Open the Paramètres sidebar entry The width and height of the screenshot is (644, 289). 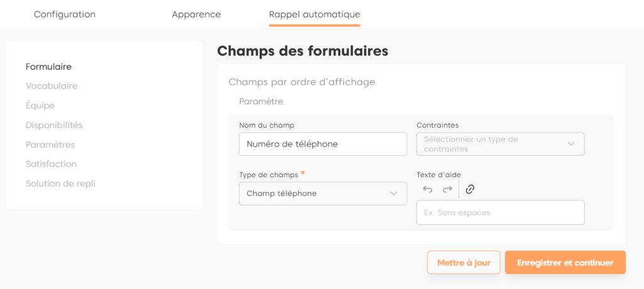pos(50,144)
